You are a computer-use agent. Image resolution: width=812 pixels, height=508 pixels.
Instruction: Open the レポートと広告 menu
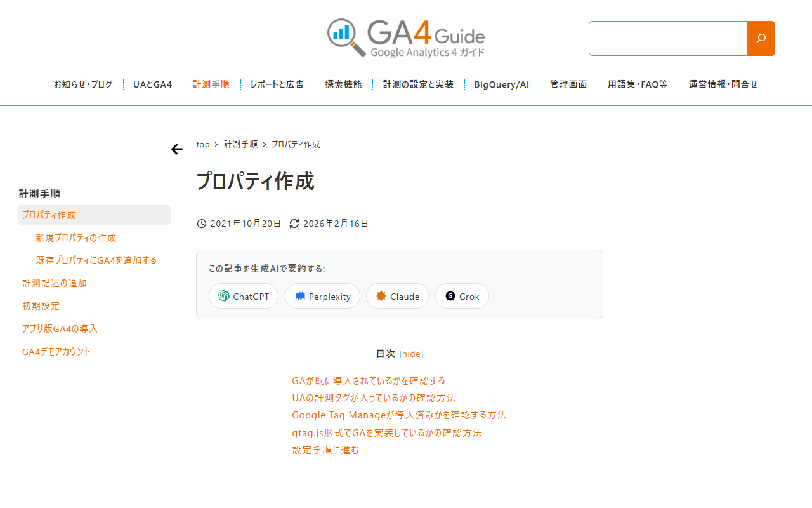click(x=277, y=84)
